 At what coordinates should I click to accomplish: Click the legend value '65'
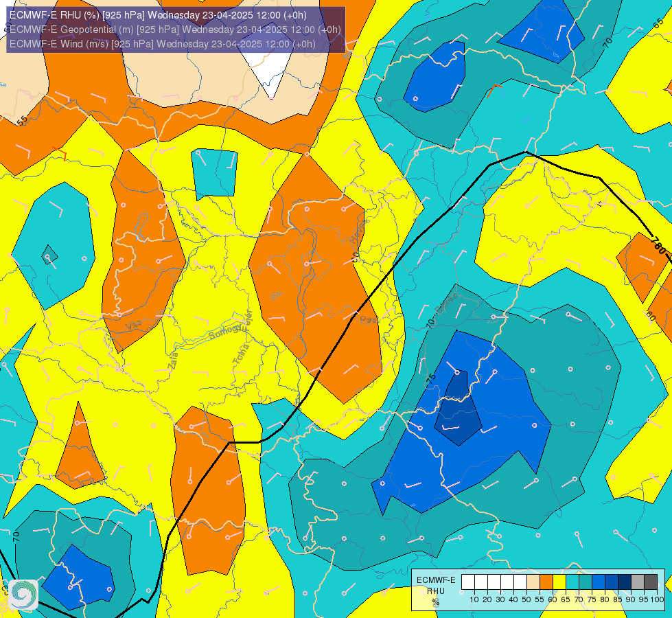coord(566,599)
